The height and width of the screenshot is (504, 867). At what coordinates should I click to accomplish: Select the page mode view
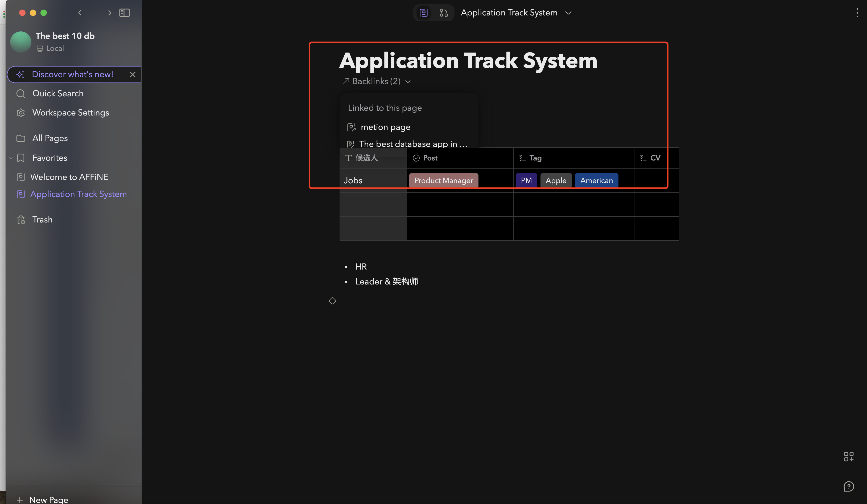423,13
